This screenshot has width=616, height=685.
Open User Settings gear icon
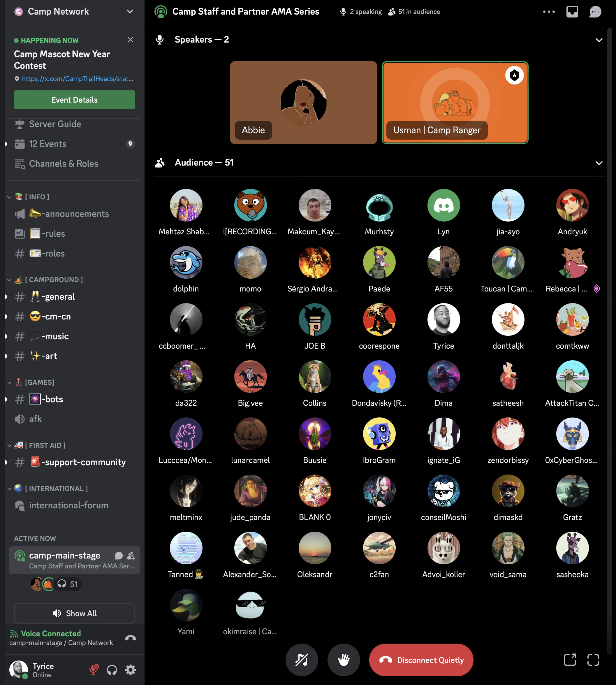[x=131, y=670]
